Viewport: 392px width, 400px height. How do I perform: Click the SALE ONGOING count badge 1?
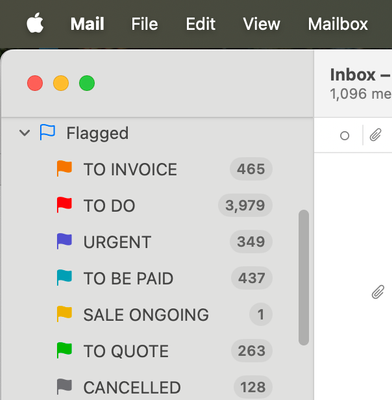point(261,314)
